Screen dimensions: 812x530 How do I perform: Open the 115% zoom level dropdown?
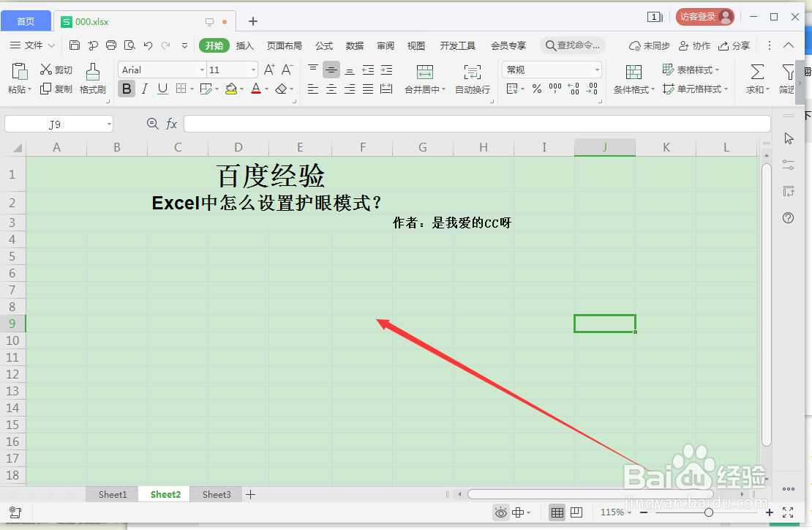[616, 512]
